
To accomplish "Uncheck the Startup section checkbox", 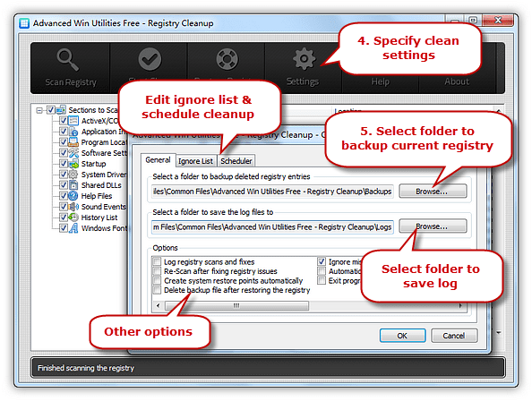I will 63,164.
